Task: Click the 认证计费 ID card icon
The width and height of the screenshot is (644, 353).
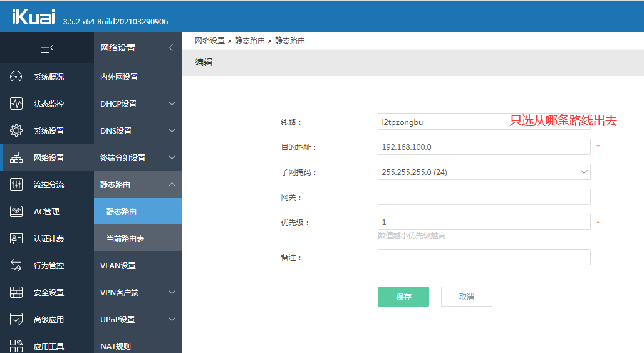Action: [x=16, y=238]
